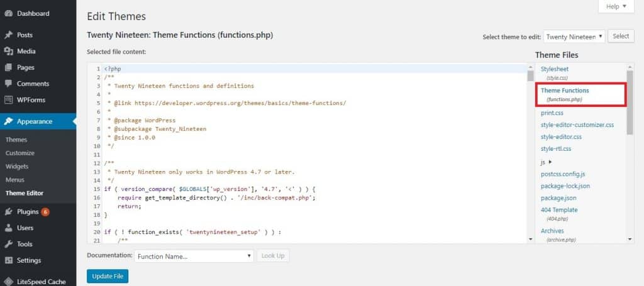Click the developer.wordpress.org link comment line
644x286 pixels.
click(226, 104)
